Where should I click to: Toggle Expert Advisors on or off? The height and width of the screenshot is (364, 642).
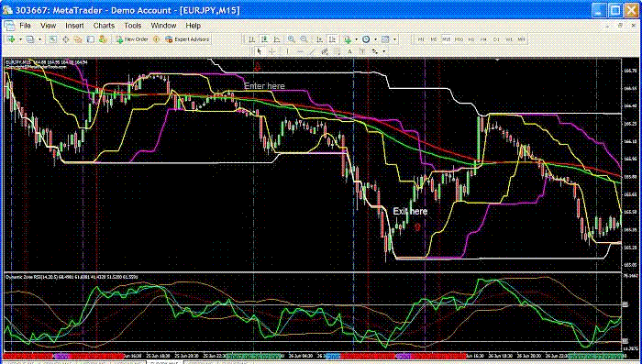[x=187, y=39]
